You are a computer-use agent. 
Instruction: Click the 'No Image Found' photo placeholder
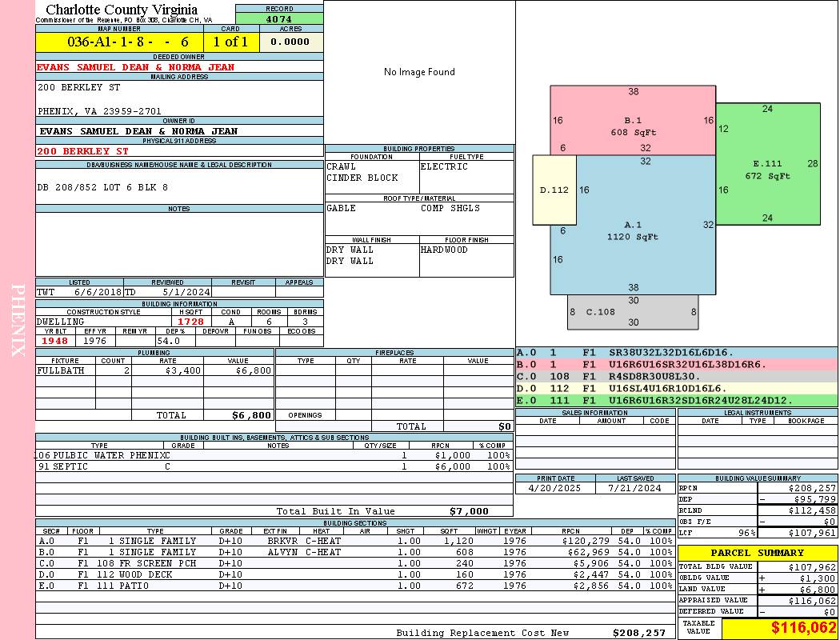coord(419,72)
